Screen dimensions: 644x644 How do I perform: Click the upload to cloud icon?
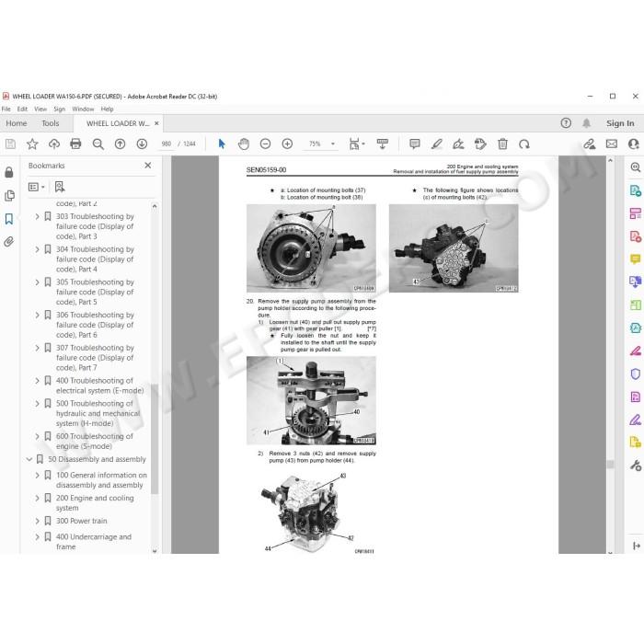click(54, 144)
